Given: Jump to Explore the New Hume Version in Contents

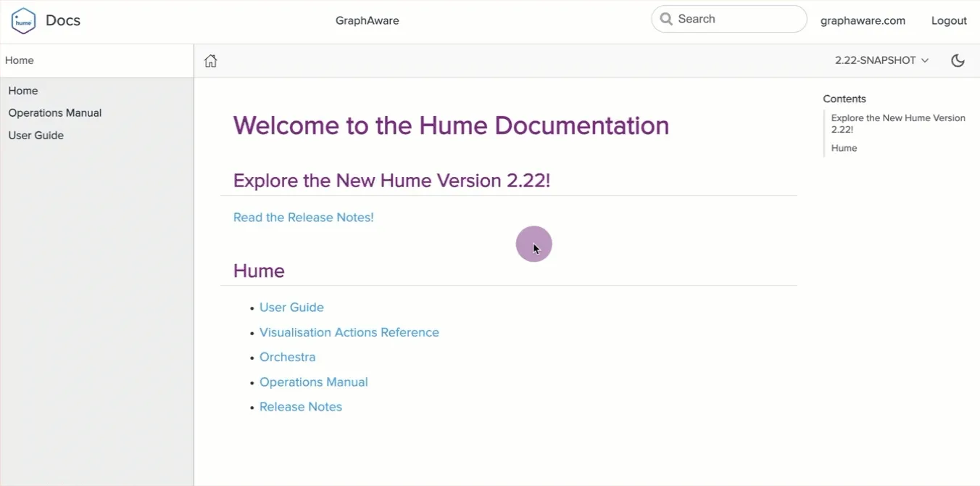Looking at the screenshot, I should click(898, 123).
